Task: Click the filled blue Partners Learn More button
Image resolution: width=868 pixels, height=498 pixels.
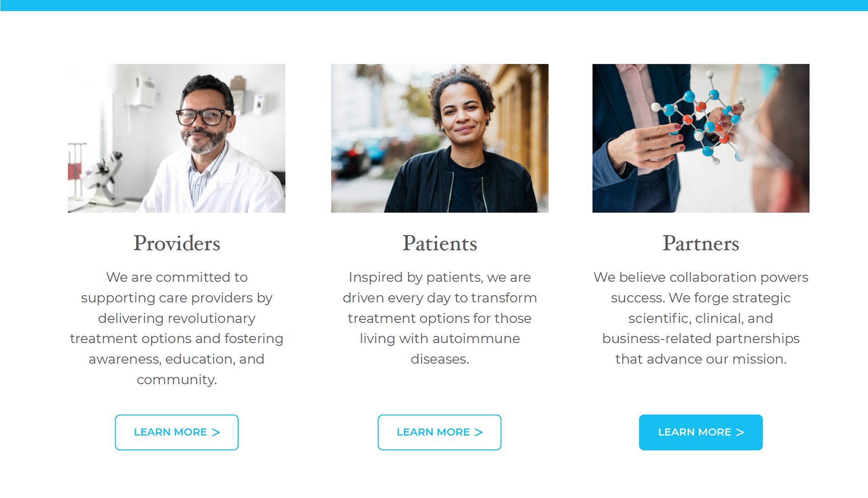Action: (701, 432)
